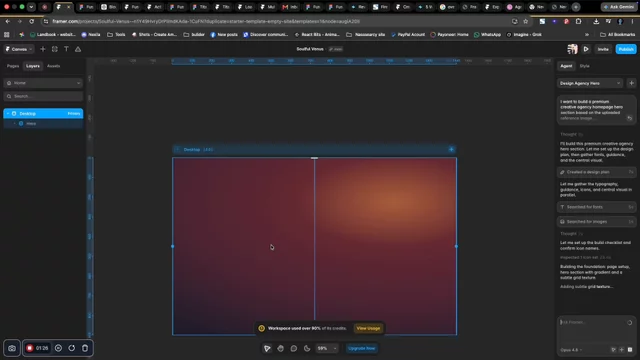This screenshot has height=360, width=640.
Task: Click the View Usage button
Action: tap(368, 328)
